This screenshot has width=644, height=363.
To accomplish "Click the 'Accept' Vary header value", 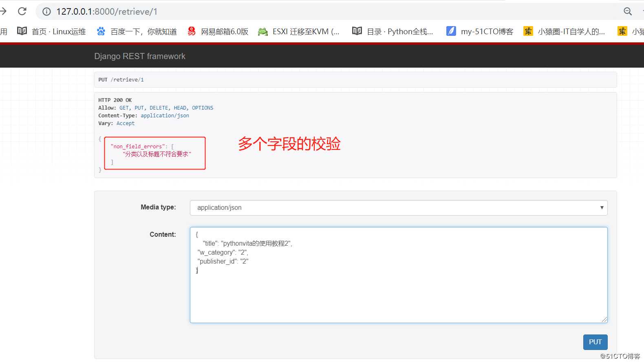I will tap(126, 123).
